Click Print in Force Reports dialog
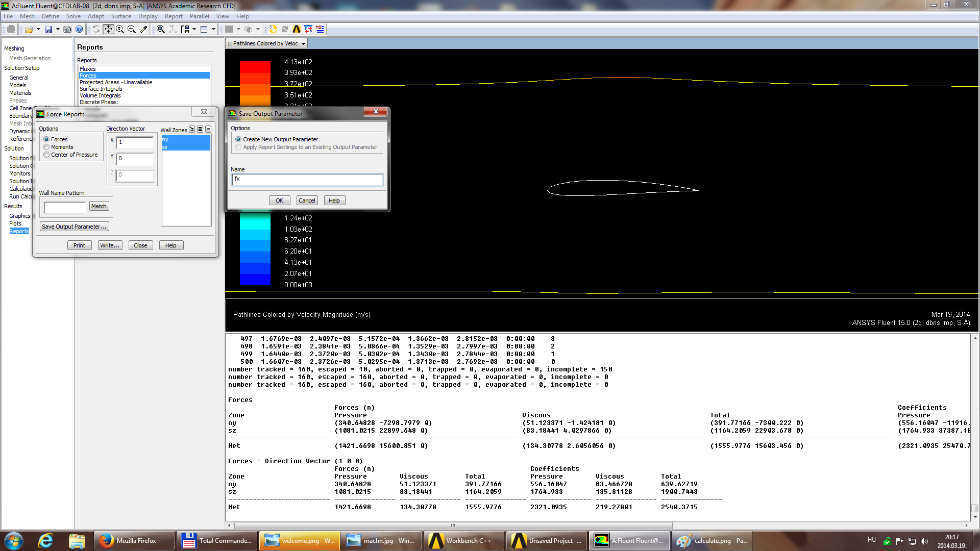The width and height of the screenshot is (980, 551). [79, 245]
